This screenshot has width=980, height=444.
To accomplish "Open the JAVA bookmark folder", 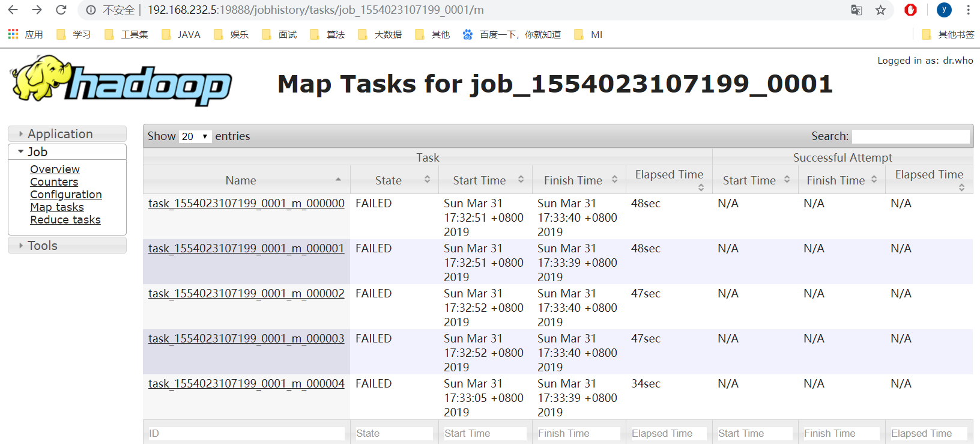I will pos(181,34).
